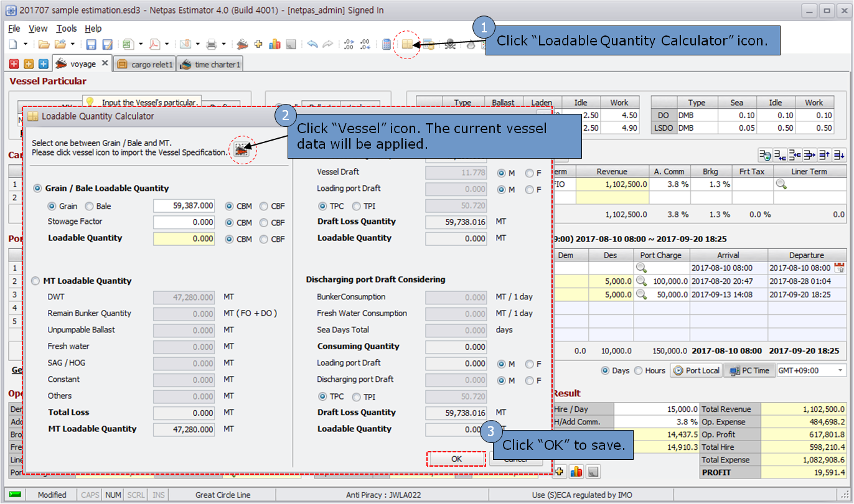Click the orange add-tab plus icon
This screenshot has width=854, height=504.
click(29, 64)
